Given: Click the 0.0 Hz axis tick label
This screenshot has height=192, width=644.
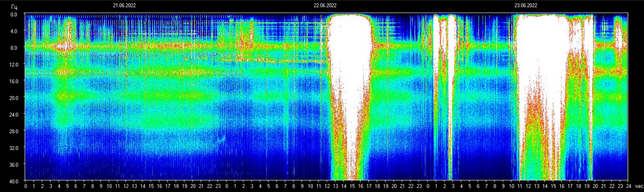Looking at the screenshot, I should [15, 15].
